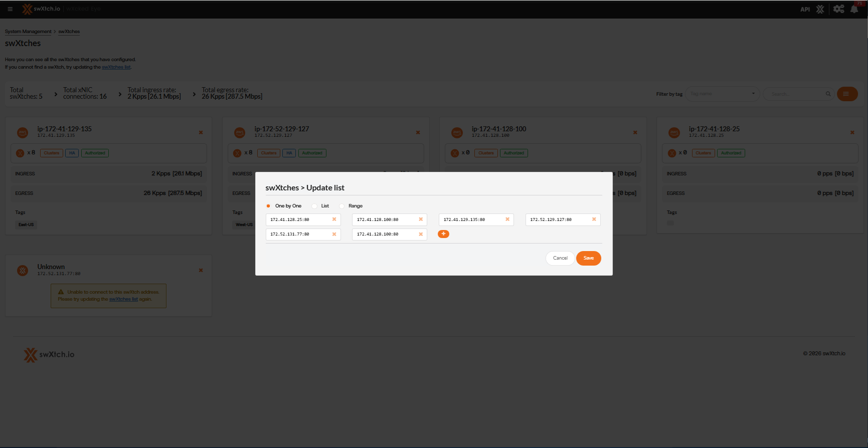The width and height of the screenshot is (868, 448).
Task: Open the swXtches list link in description
Action: (116, 67)
